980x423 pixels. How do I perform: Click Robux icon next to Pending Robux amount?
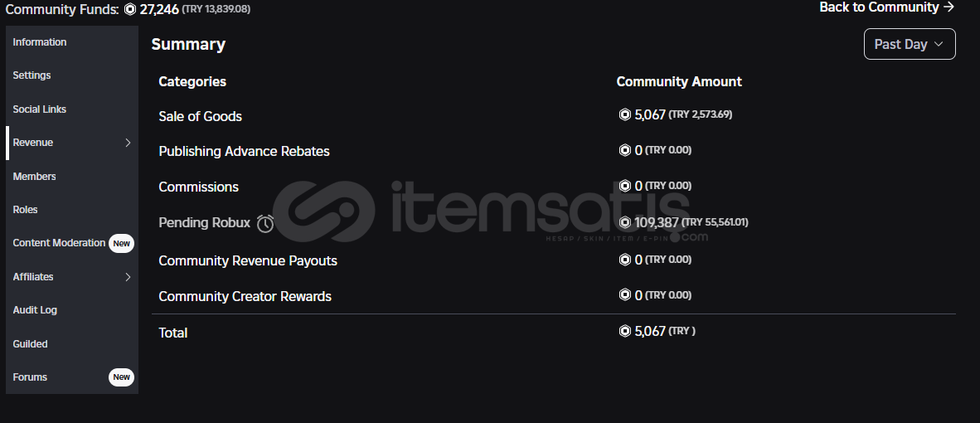(x=625, y=222)
